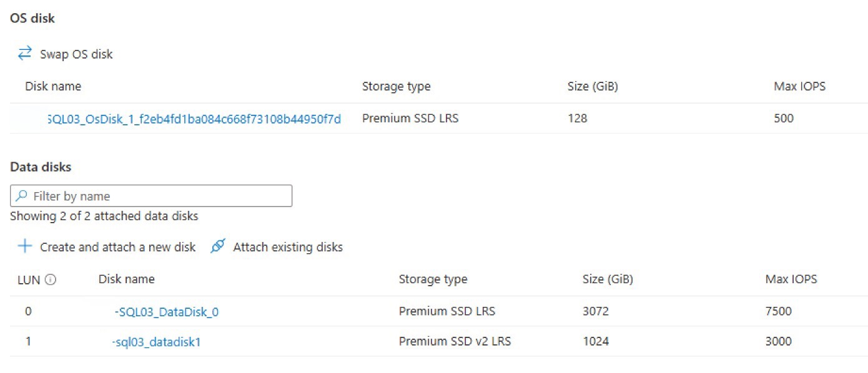Screen dimensions: 868x373
Task: Click OS disk Max IOPS column header
Action: 799,87
